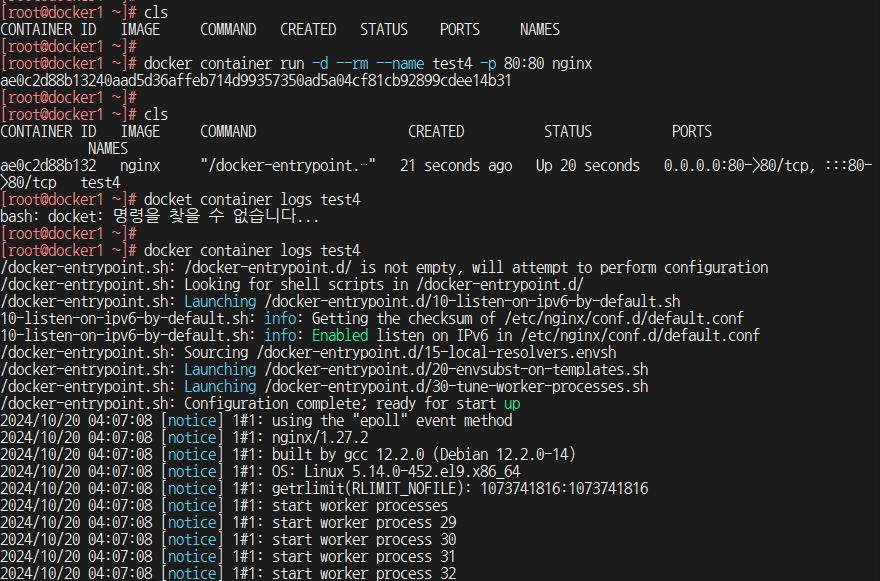Click the second 'cls' command
This screenshot has width=880, height=581.
(156, 115)
